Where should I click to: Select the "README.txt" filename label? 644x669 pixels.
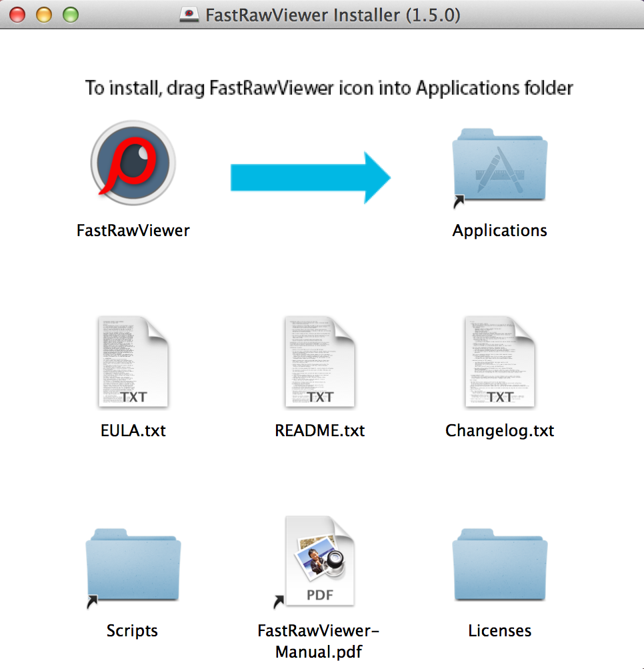coord(320,431)
